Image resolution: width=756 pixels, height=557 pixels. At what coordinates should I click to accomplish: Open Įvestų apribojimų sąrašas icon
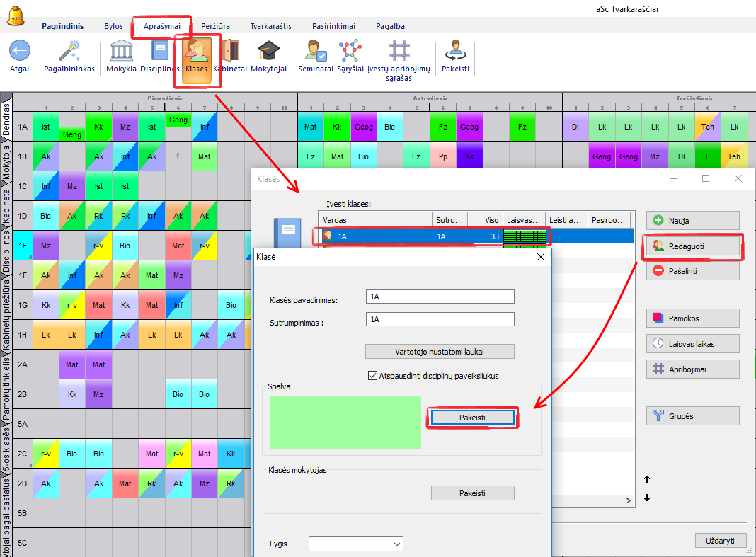click(x=399, y=52)
